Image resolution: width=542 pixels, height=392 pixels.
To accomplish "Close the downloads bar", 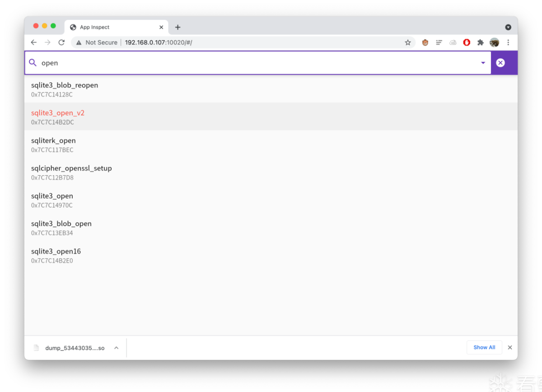I will tap(510, 347).
